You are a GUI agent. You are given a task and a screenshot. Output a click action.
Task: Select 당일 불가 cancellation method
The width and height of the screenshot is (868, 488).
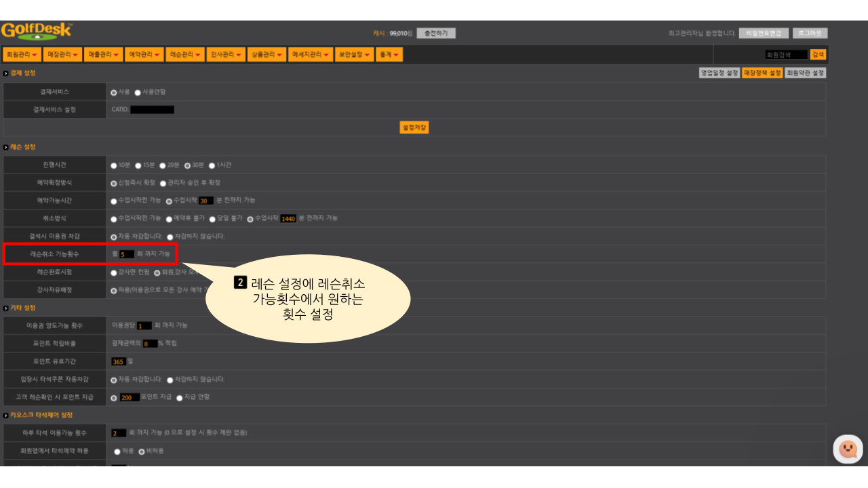(212, 219)
